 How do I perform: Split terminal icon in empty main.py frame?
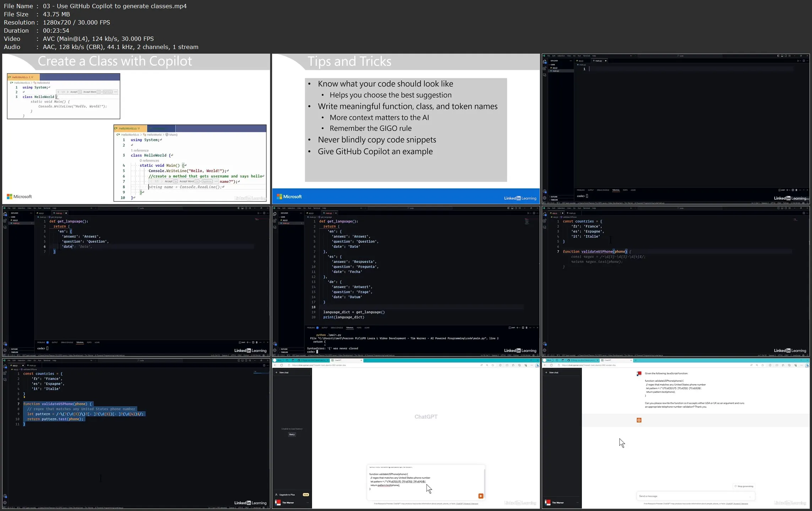[793, 190]
